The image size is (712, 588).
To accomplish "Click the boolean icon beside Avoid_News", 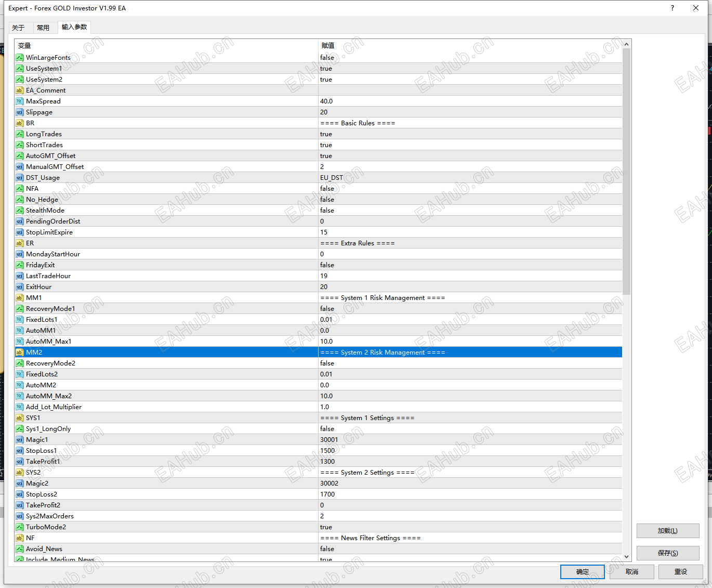I will pos(20,549).
